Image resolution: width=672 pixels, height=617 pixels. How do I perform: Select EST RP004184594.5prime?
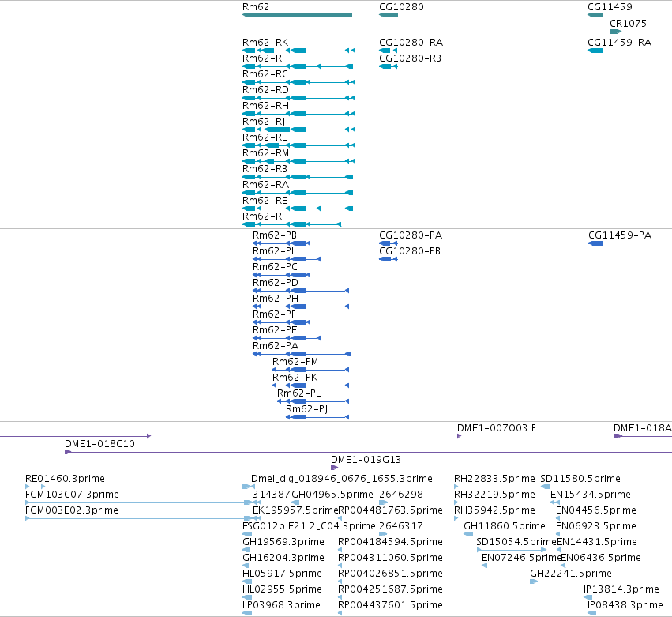340,550
